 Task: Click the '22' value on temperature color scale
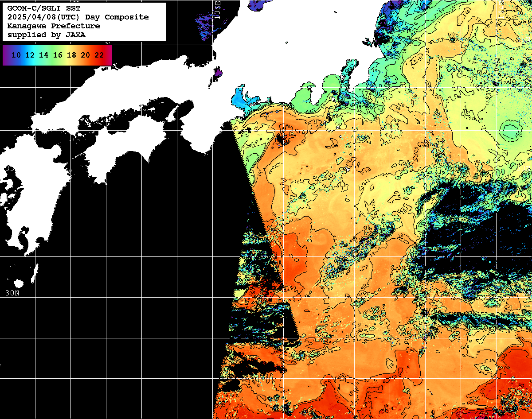(99, 55)
